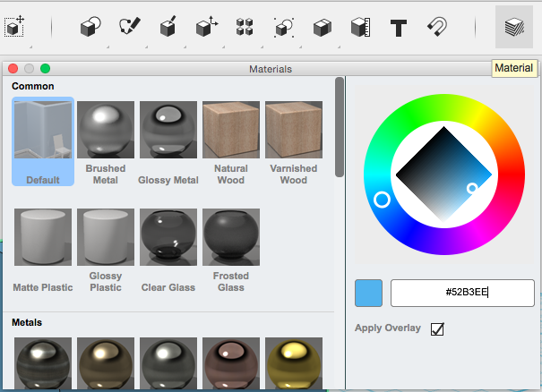This screenshot has width=542, height=392.
Task: Click the Metals section heading
Action: click(27, 322)
